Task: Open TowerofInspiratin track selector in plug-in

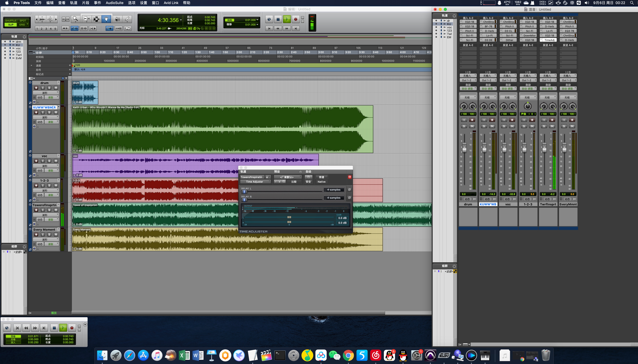Action: click(x=252, y=177)
